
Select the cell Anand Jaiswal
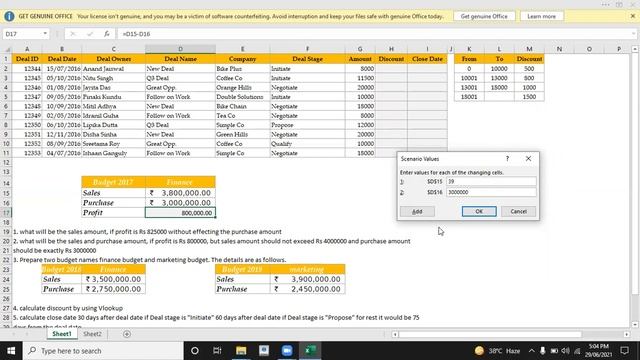tap(114, 69)
